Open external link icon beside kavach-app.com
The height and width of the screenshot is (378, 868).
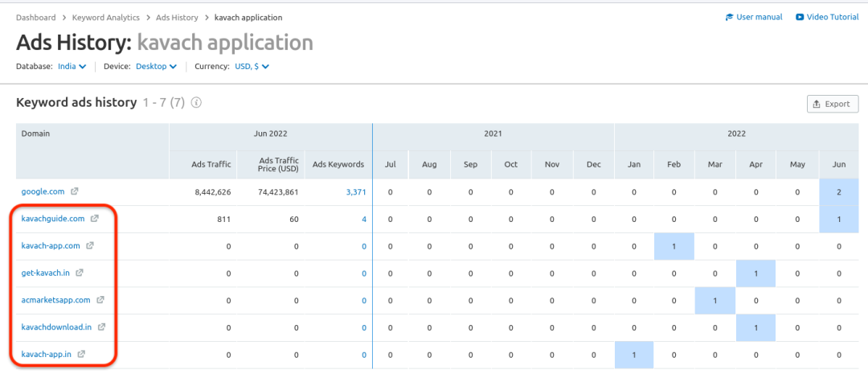(x=90, y=246)
